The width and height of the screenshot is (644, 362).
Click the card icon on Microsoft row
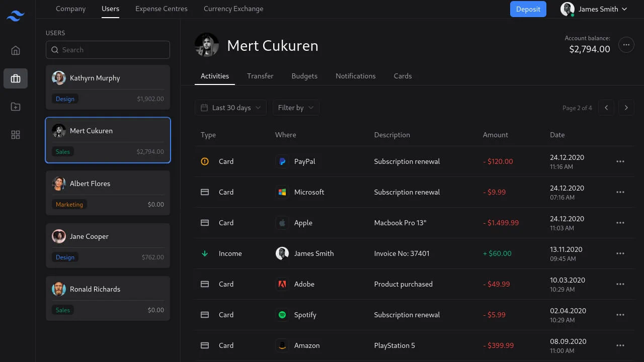pos(205,192)
